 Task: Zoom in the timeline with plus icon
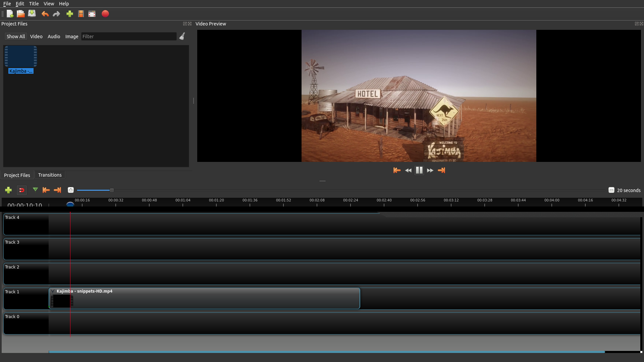click(x=71, y=190)
